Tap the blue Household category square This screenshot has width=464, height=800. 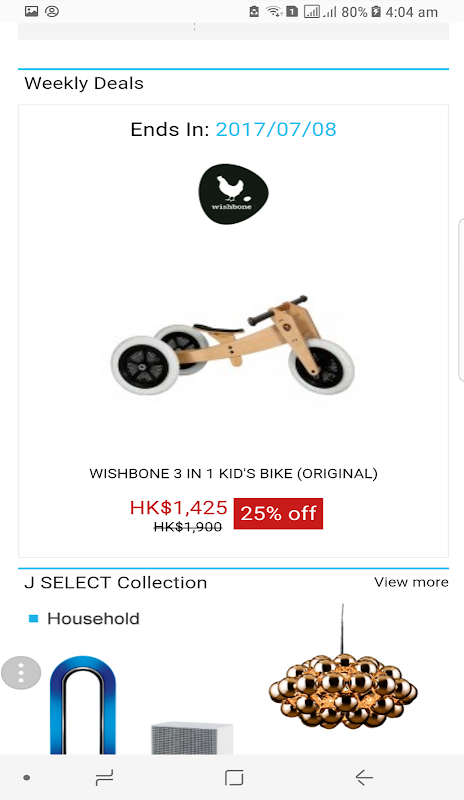(34, 619)
